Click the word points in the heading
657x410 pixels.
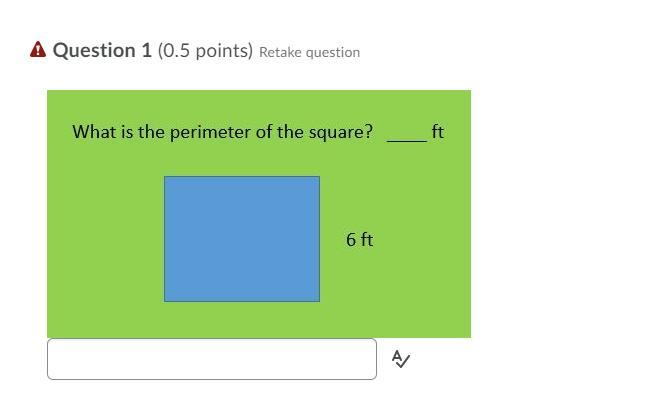(x=222, y=50)
